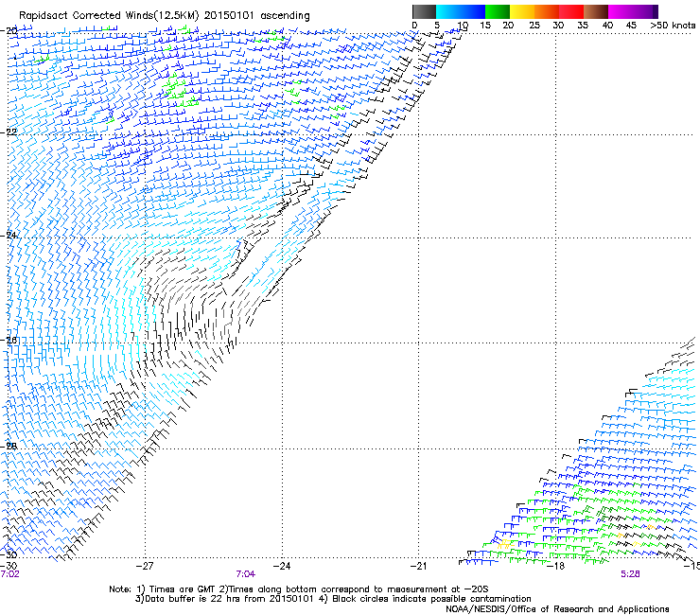700x615 pixels.
Task: Click the yellow wind barbs near bottom swath
Action: pyautogui.click(x=504, y=544)
